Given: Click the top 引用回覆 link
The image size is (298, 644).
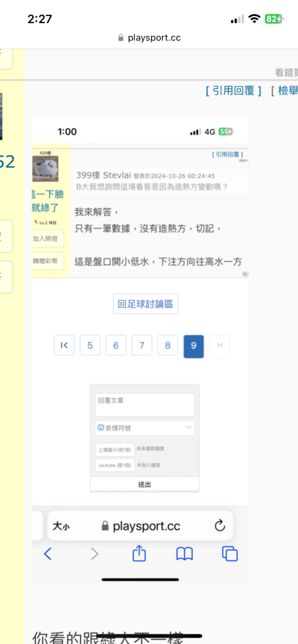Looking at the screenshot, I should tap(233, 91).
